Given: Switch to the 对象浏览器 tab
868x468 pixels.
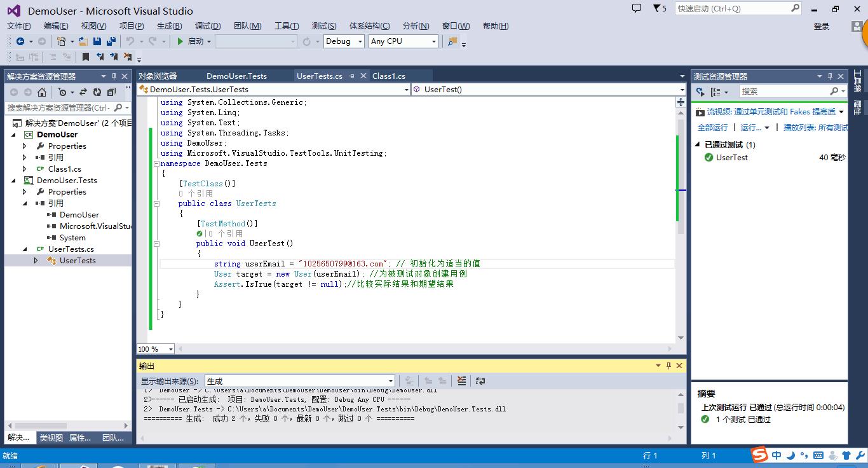Looking at the screenshot, I should point(158,76).
